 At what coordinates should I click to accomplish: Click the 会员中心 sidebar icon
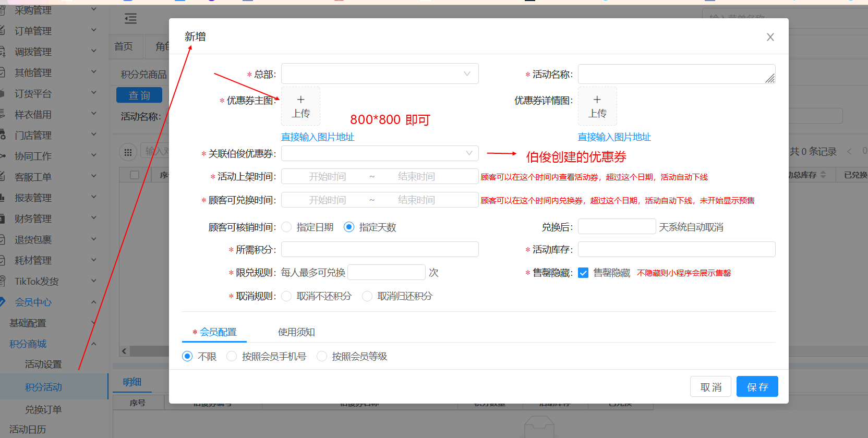(x=3, y=302)
